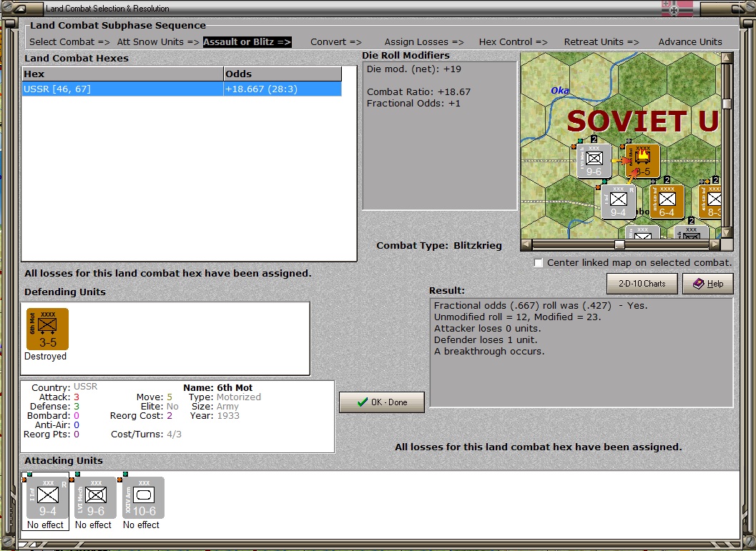
Task: Click the gray 9-4 infantry counter on map
Action: 618,202
